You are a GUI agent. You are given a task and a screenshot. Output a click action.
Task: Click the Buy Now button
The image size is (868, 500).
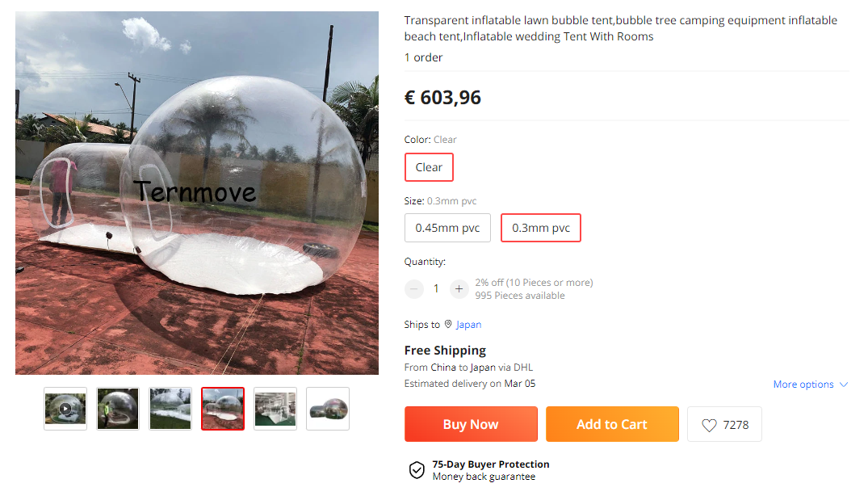point(471,424)
